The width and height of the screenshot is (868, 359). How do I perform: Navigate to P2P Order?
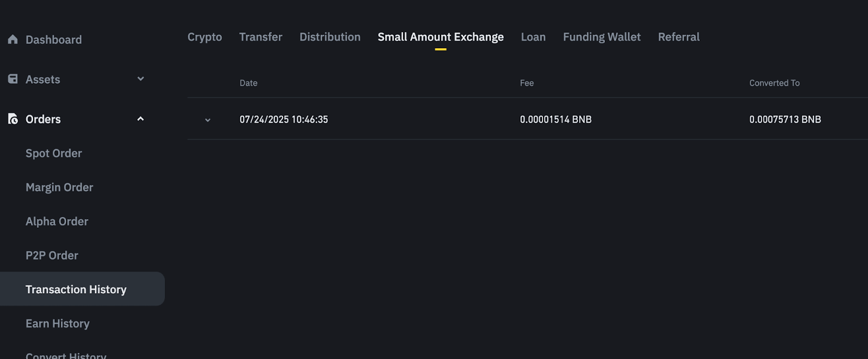click(52, 255)
